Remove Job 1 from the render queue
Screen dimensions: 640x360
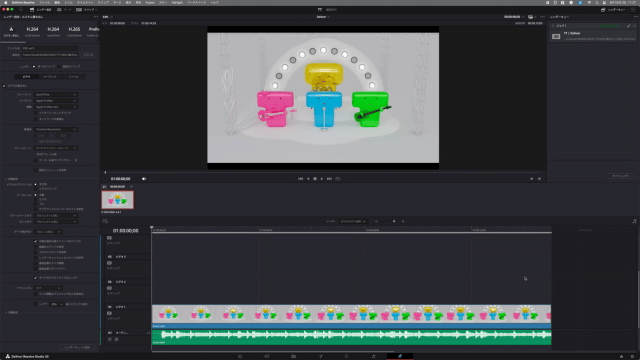(634, 26)
